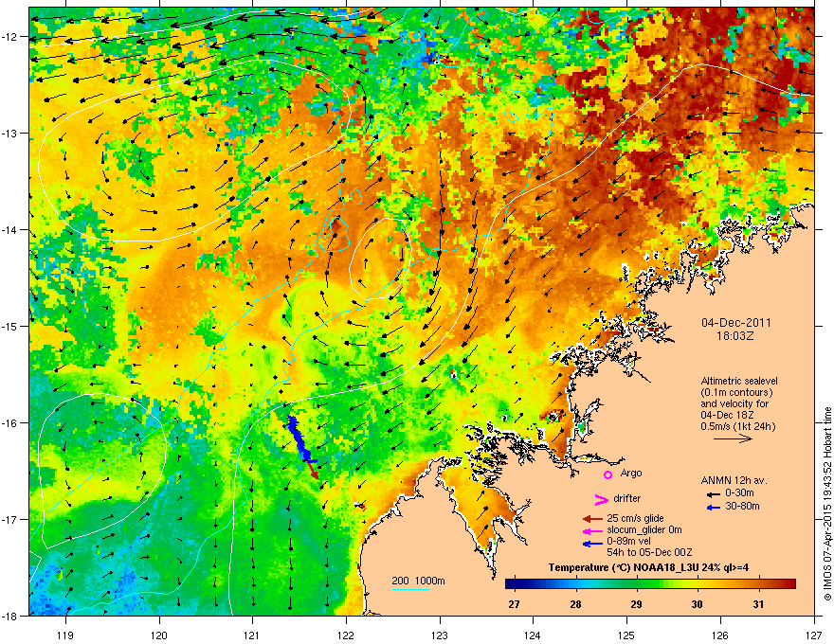Click color bar tick label 28

(575, 604)
